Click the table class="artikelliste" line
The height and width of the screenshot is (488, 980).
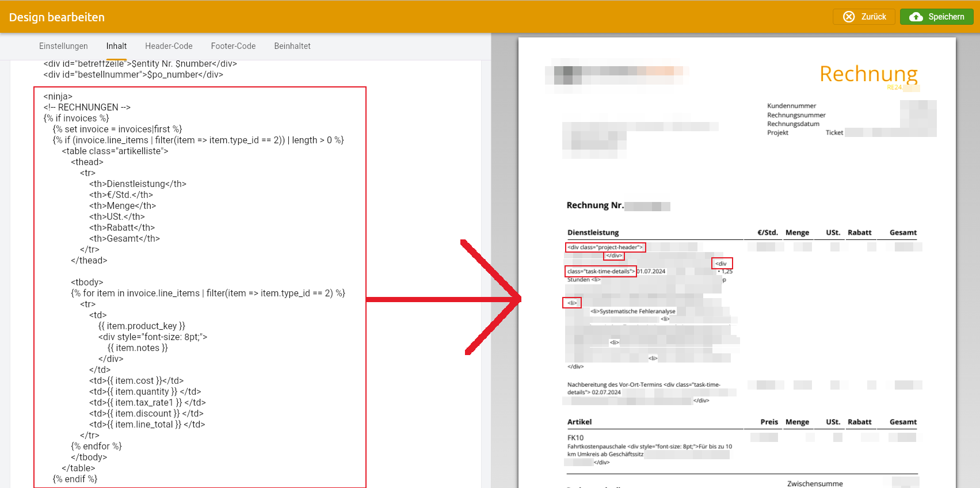click(x=115, y=151)
